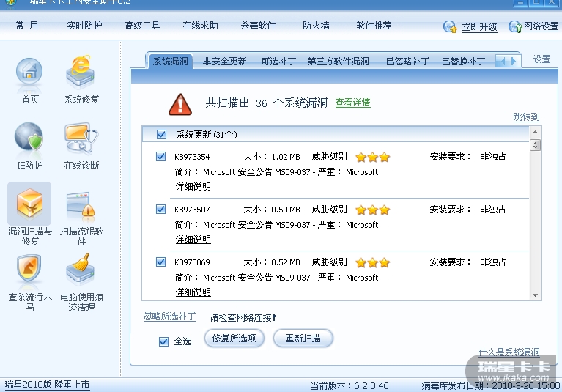Screen dimensions: 562x392
Task: Open the 防火墙 menu
Action: pyautogui.click(x=316, y=26)
